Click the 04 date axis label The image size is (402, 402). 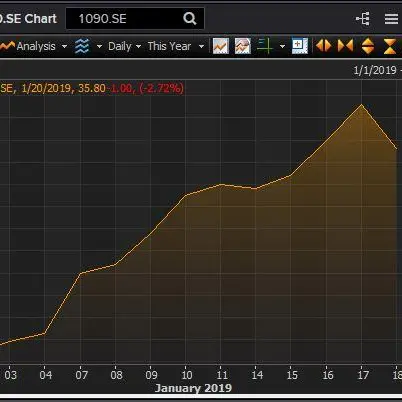coord(46,375)
